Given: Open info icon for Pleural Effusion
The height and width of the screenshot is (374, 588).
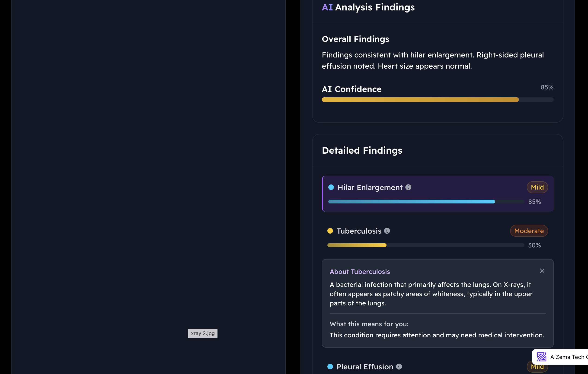Looking at the screenshot, I should 399,366.
